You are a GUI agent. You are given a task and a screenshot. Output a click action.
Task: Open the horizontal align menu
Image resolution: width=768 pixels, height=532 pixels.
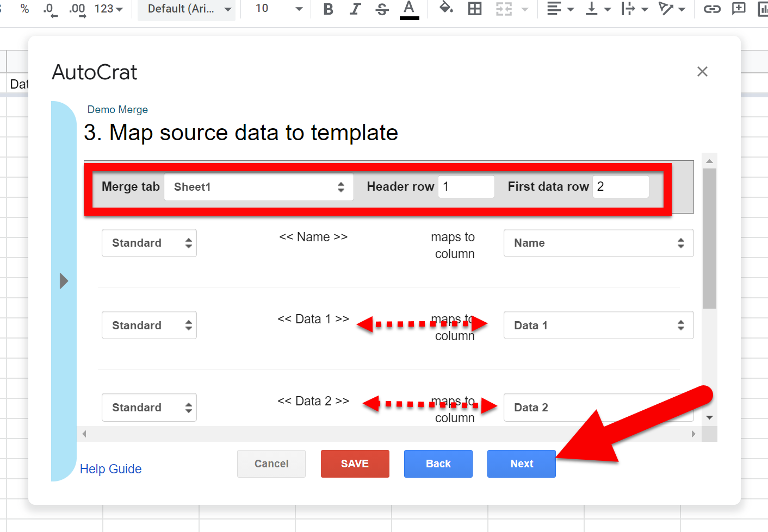point(560,9)
